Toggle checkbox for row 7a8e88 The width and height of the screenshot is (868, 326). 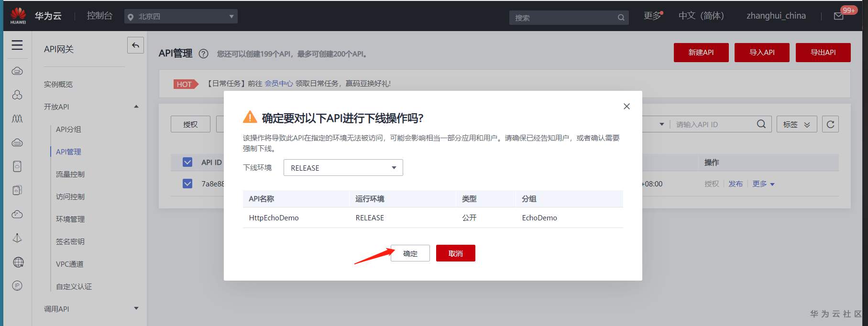click(x=187, y=184)
